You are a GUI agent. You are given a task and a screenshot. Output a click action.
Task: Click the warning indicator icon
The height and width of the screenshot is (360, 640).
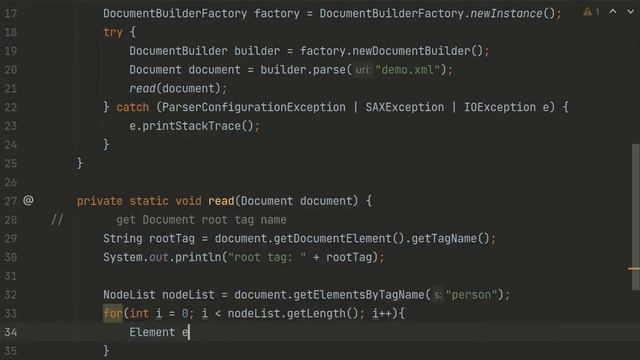587,11
